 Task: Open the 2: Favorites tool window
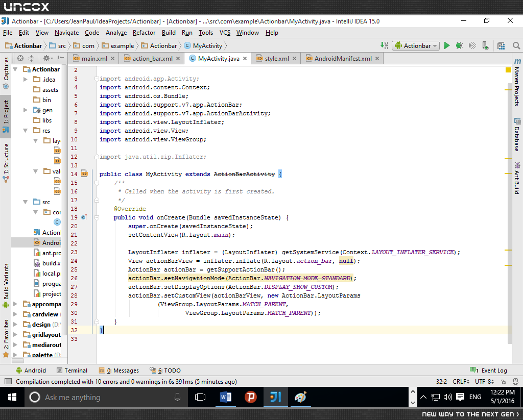coord(6,338)
